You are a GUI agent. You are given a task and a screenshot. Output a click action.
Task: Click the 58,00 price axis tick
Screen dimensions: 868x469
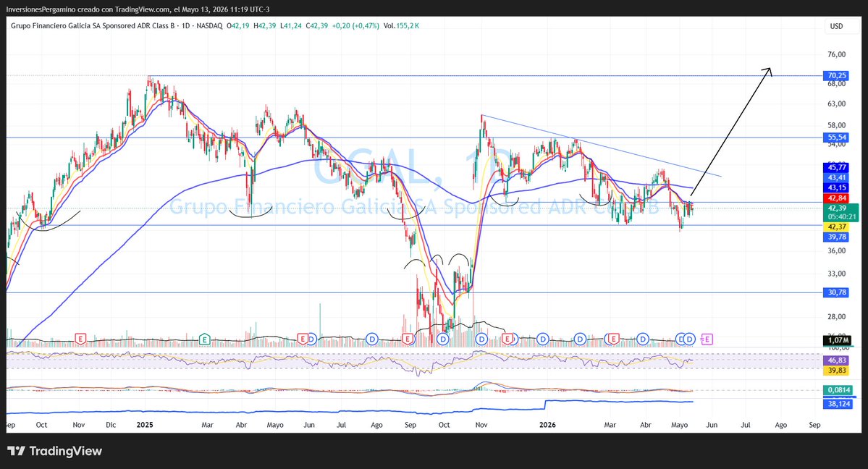(x=836, y=125)
